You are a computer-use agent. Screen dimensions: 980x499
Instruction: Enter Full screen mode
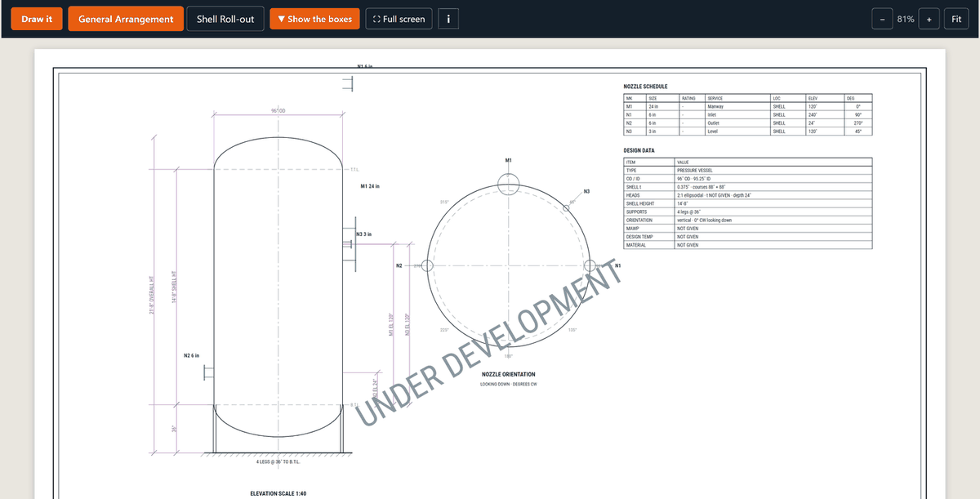pyautogui.click(x=399, y=19)
